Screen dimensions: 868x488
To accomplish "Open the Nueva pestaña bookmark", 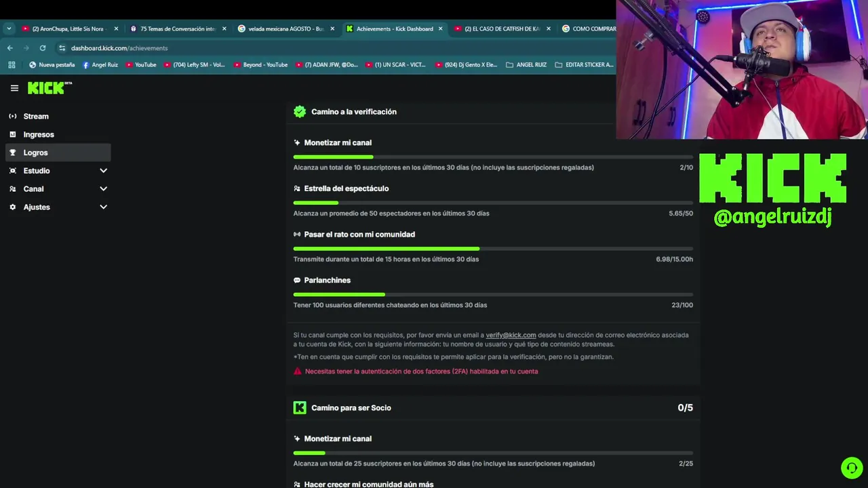I will click(52, 65).
